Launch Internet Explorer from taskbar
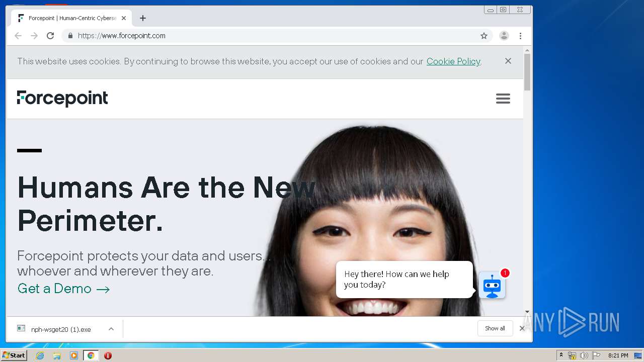The height and width of the screenshot is (362, 644). pos(40,355)
